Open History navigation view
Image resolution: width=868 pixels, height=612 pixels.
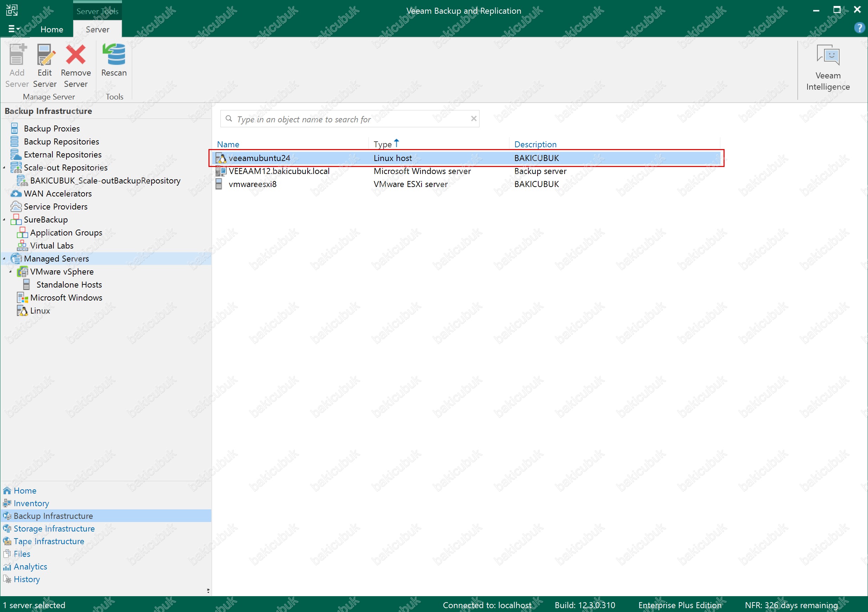coord(26,580)
